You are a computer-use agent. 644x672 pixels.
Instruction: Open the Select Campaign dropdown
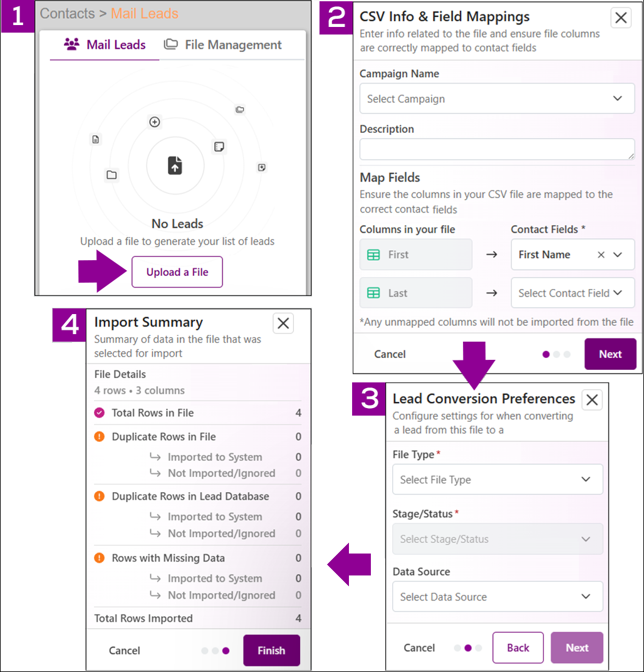point(497,98)
